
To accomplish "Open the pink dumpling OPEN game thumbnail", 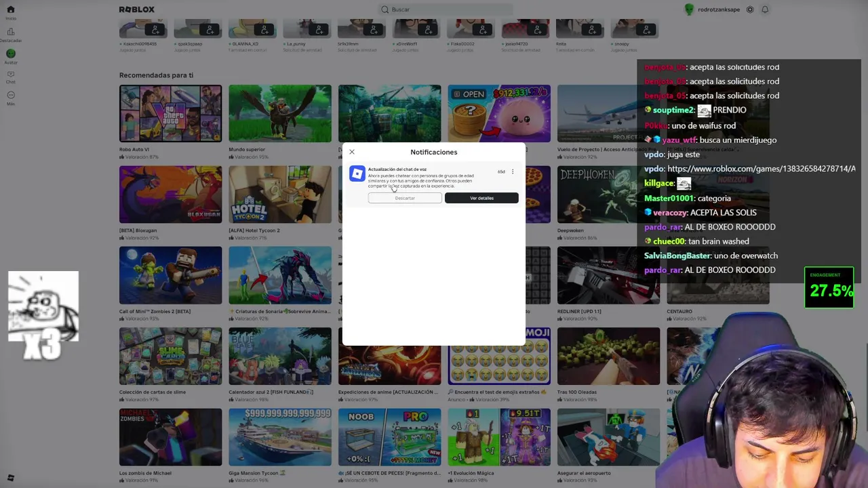I will [499, 113].
